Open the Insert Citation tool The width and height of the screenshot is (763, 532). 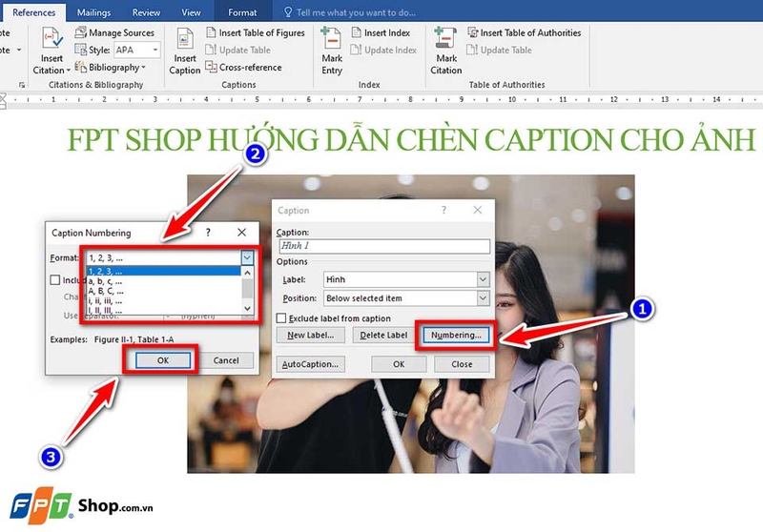(52, 51)
